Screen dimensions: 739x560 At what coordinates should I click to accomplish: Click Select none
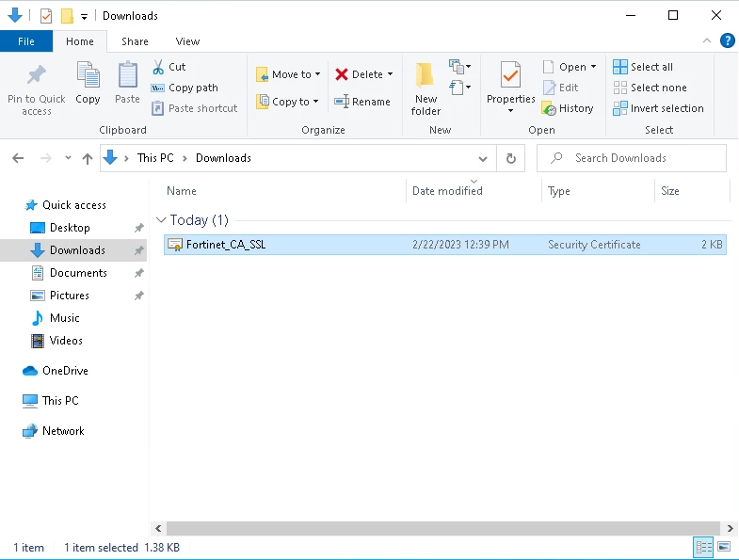[x=650, y=88]
